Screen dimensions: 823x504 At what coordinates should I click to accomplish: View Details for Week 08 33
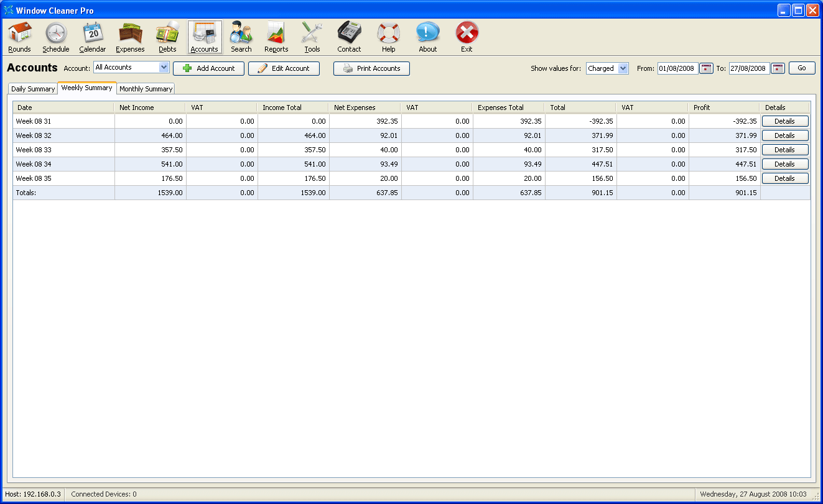coord(784,150)
